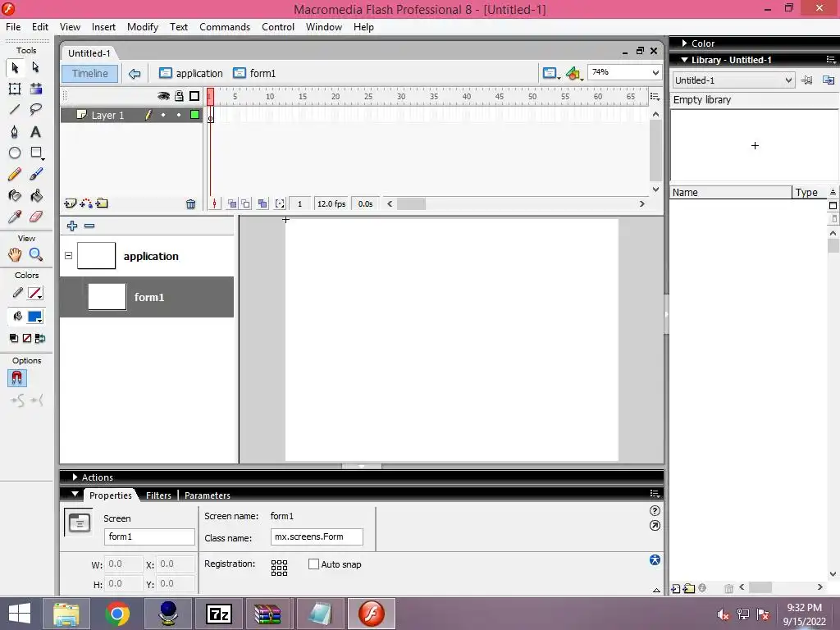Image resolution: width=840 pixels, height=630 pixels.
Task: Select the Zoom magnifier tool
Action: coord(35,254)
